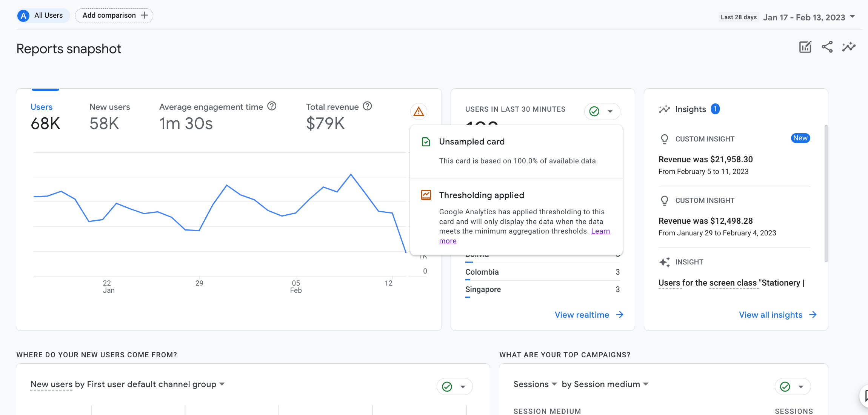Click help icon beside Total revenue
Image resolution: width=868 pixels, height=415 pixels.
(x=367, y=106)
